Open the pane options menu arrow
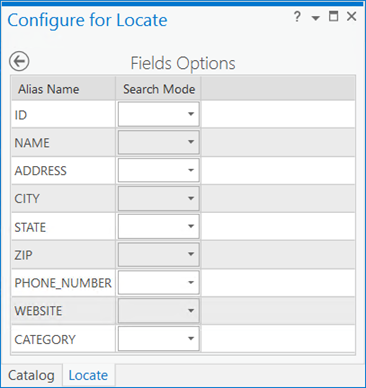The image size is (366, 388). click(315, 18)
